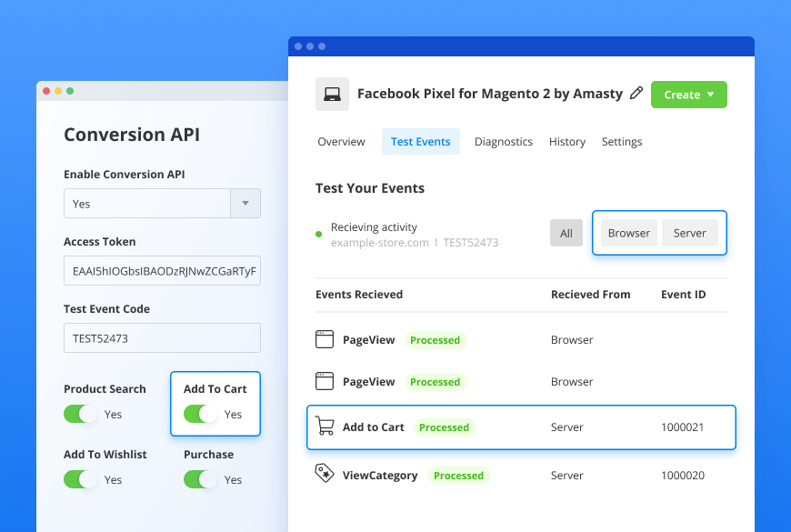Click the Processed badge on Add to Cart
The height and width of the screenshot is (532, 791).
445,427
